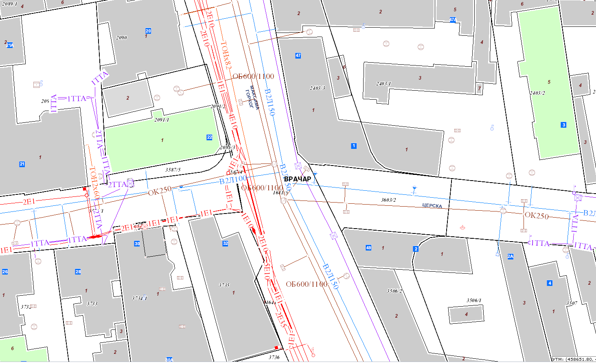Select house number 22 on green parcel
Screen dimensions: 596x364
[x=209, y=137]
